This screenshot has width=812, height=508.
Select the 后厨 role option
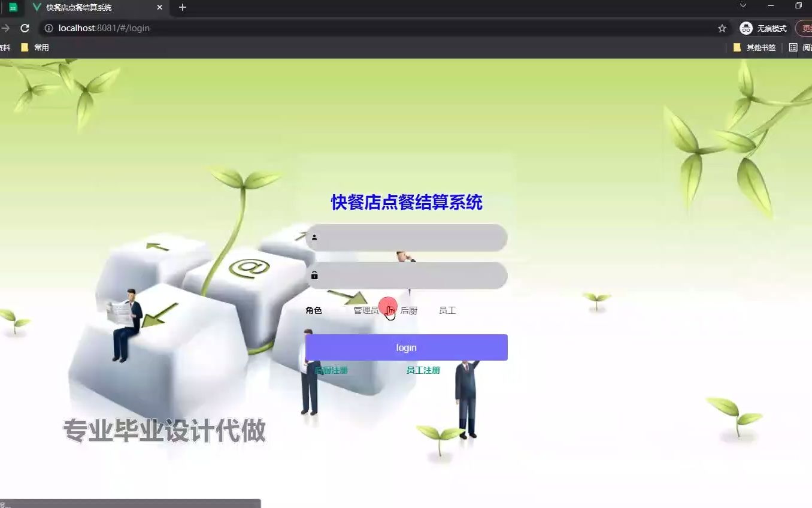(409, 310)
